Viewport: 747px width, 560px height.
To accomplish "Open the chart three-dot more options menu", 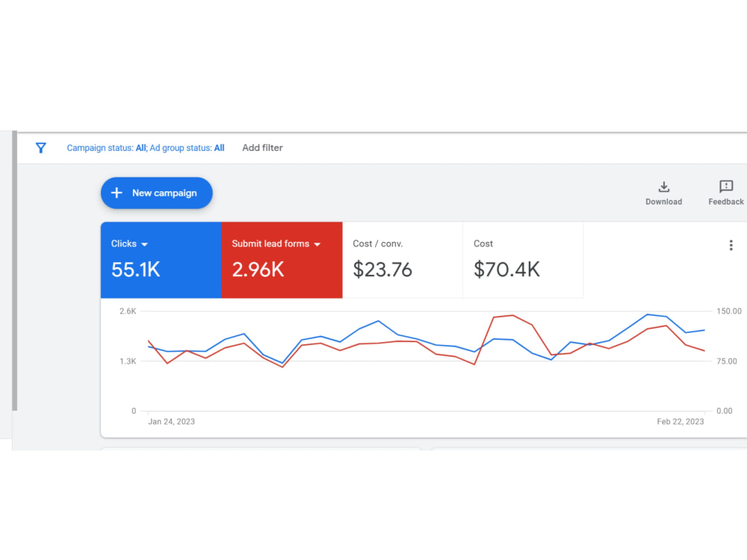I will 731,245.
